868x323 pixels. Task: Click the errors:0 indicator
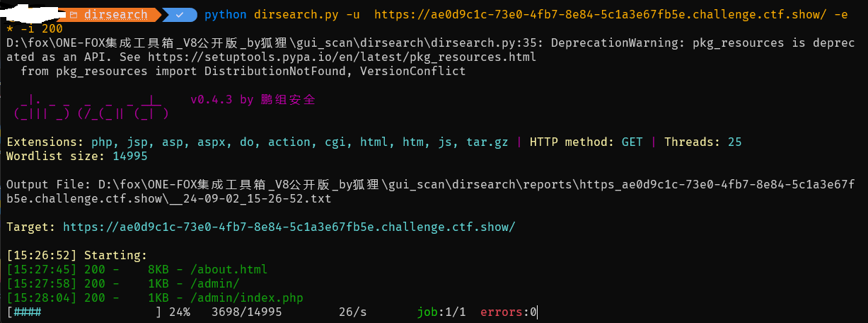tap(509, 312)
